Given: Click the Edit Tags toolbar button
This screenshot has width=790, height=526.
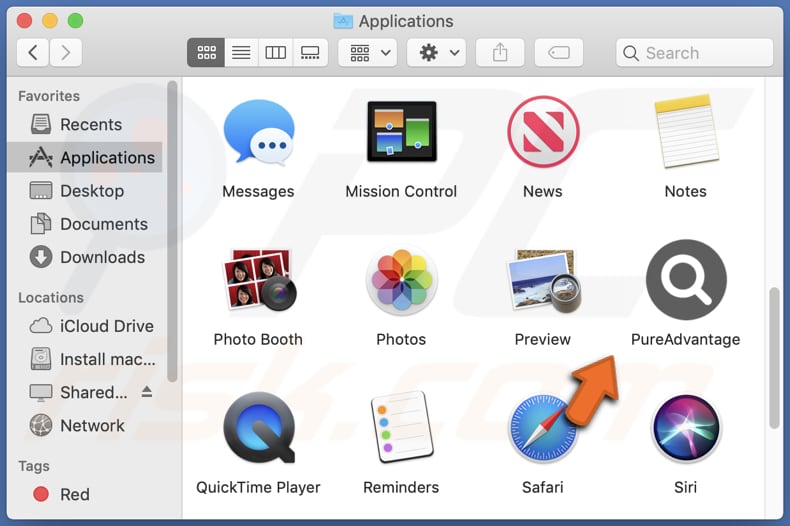Looking at the screenshot, I should [x=559, y=52].
